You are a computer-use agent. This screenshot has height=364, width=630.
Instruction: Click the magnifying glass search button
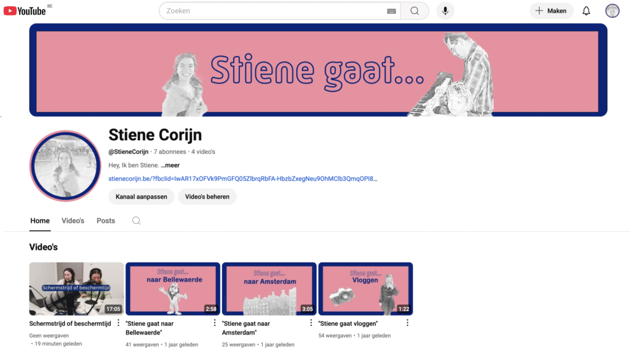(x=415, y=11)
